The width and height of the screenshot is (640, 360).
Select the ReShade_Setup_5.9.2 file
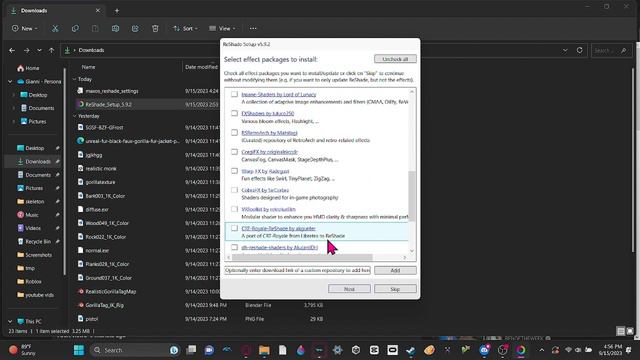[x=108, y=104]
